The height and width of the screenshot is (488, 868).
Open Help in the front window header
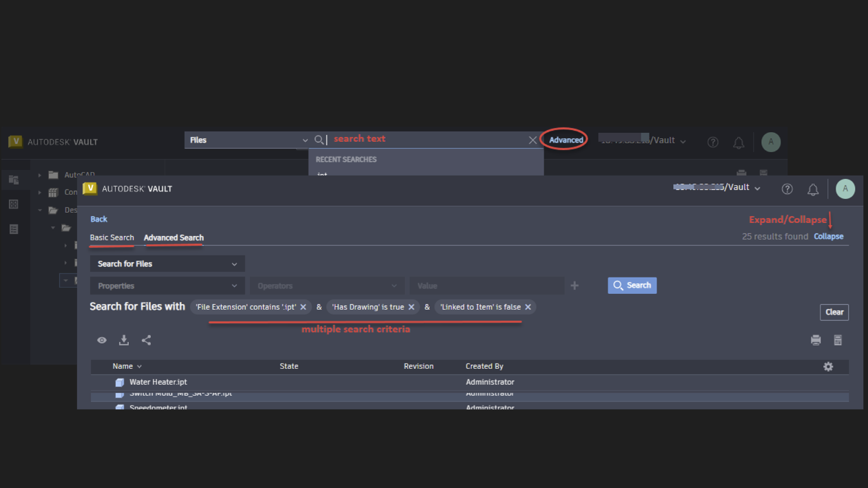click(787, 189)
